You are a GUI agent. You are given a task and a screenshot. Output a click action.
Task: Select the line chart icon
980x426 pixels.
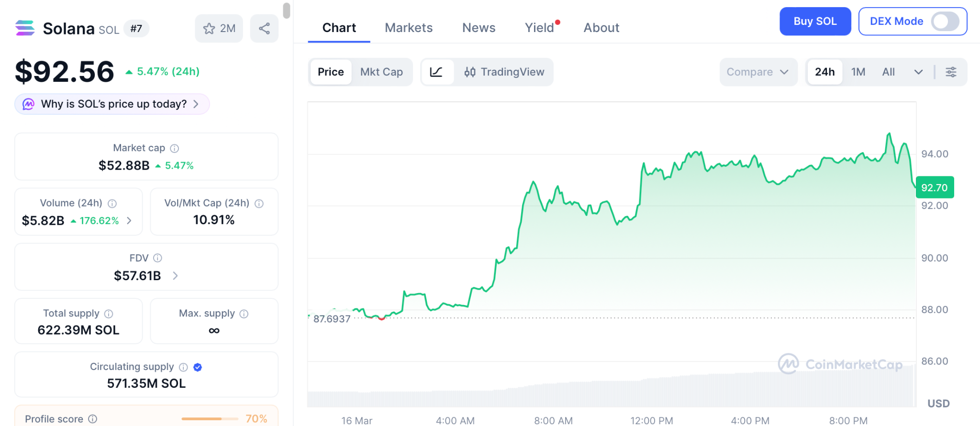[x=436, y=72]
